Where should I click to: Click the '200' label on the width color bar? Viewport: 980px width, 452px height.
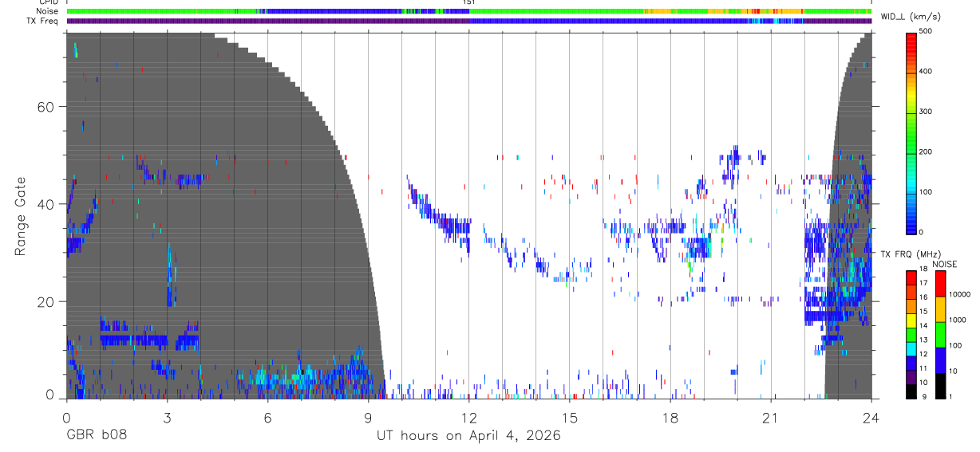927,151
